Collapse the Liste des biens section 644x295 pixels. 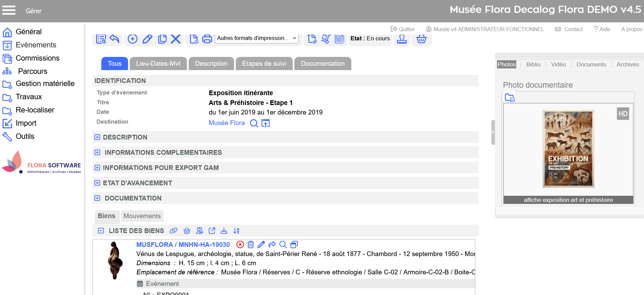(101, 231)
